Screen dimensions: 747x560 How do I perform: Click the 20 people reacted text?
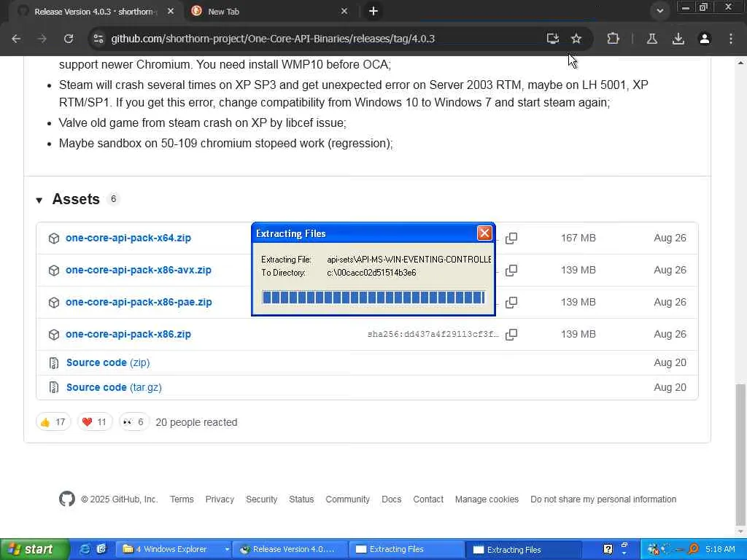[196, 422]
